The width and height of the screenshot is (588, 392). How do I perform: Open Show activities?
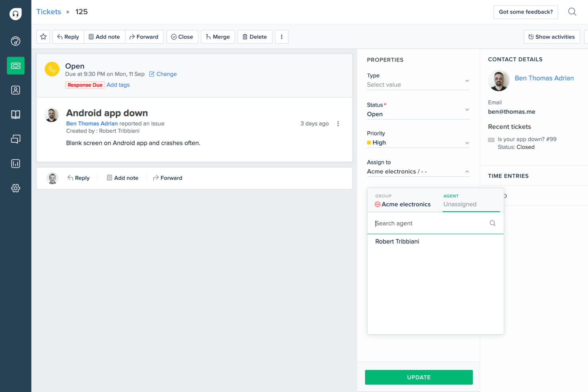552,37
